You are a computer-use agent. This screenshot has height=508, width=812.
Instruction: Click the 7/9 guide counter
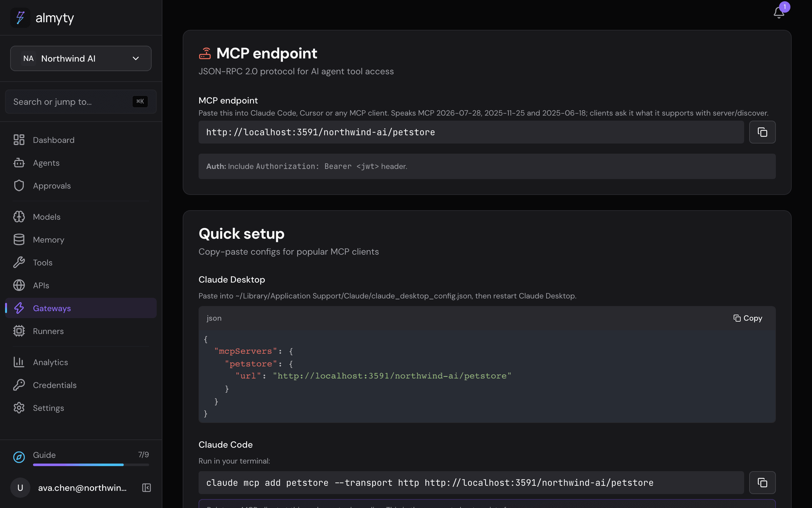143,455
